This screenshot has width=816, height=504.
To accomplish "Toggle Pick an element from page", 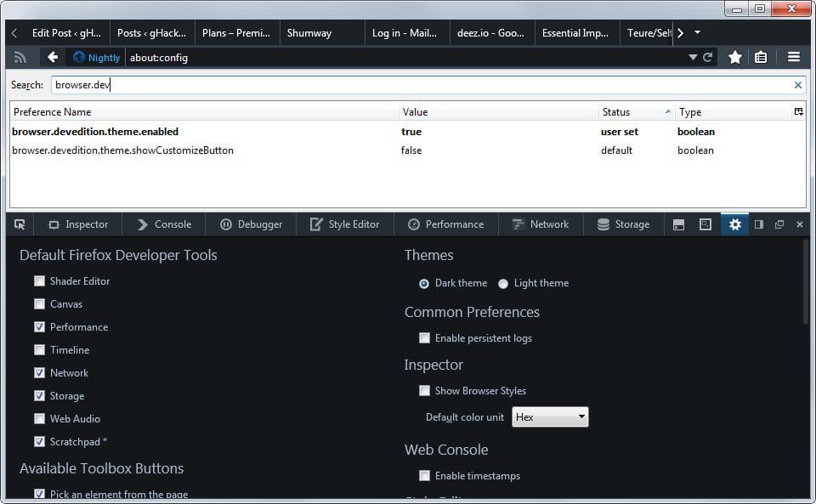I will coord(40,494).
